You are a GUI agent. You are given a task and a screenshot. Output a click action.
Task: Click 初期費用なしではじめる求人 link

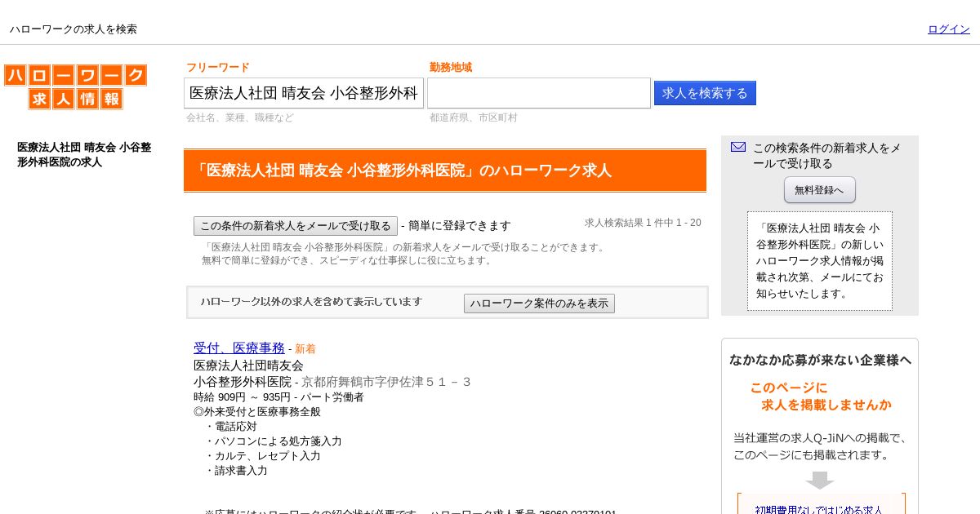coord(819,510)
